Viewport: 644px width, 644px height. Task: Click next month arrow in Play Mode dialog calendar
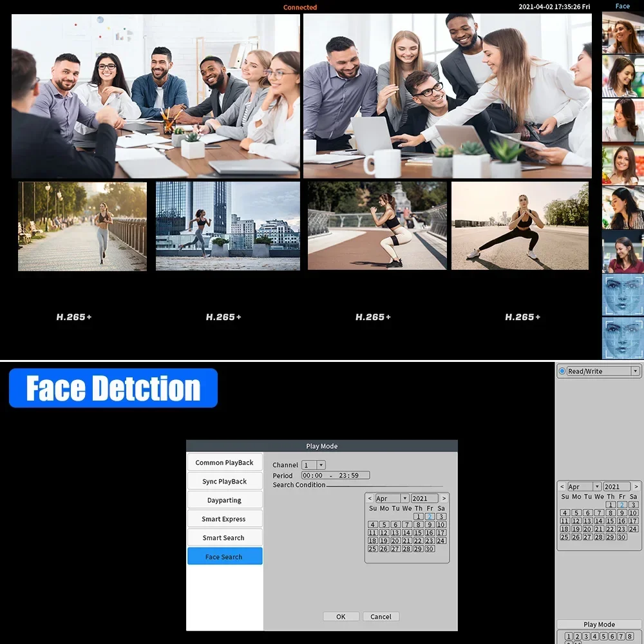444,498
